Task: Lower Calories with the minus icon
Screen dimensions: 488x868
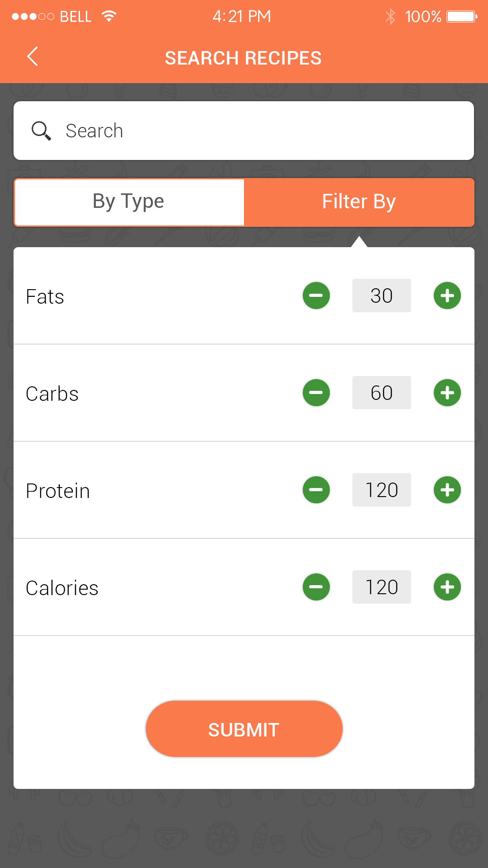Action: pyautogui.click(x=316, y=587)
